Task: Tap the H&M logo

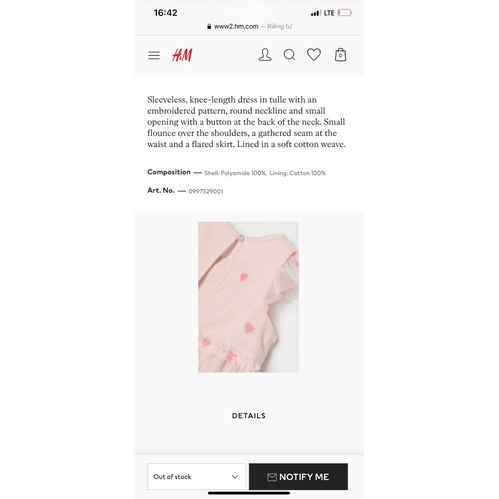Action: pos(182,55)
